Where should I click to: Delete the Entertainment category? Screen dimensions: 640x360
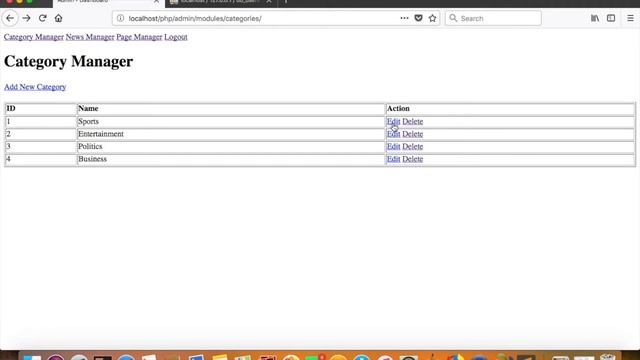tap(413, 134)
